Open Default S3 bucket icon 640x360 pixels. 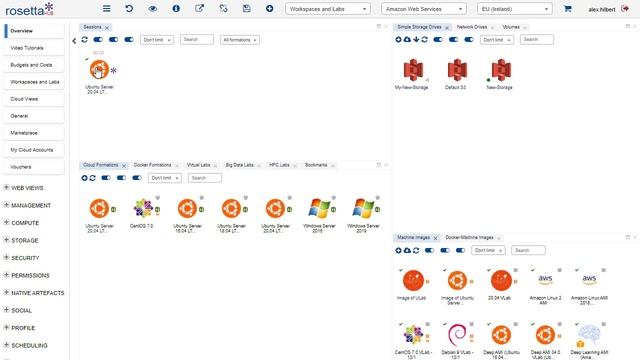click(x=457, y=70)
